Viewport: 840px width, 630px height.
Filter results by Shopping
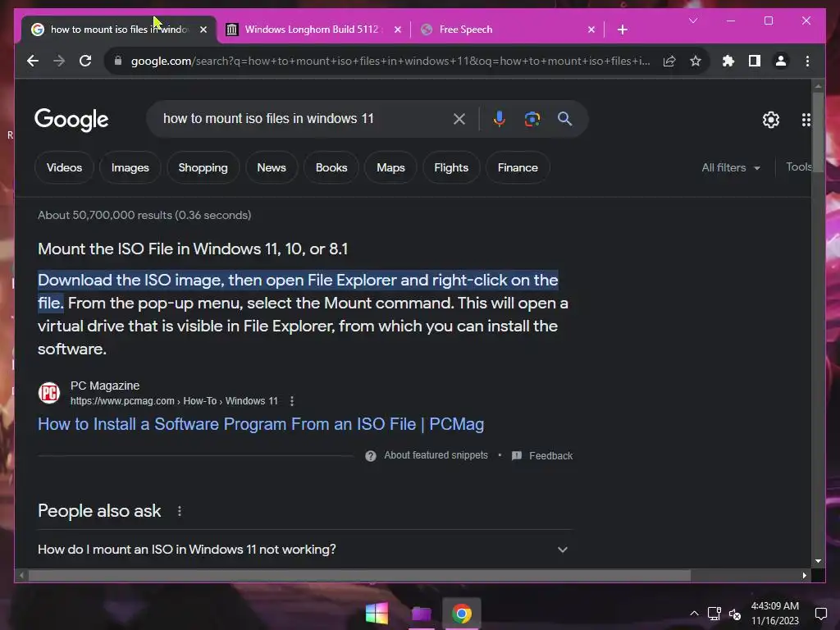[x=203, y=167]
